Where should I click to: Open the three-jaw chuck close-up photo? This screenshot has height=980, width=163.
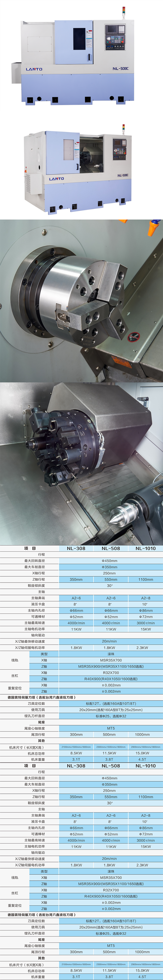(x=81, y=300)
